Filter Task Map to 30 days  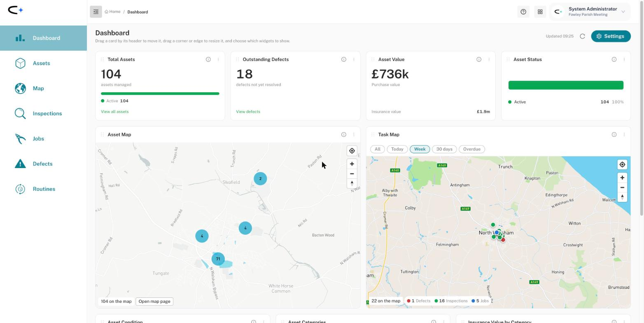coord(444,149)
